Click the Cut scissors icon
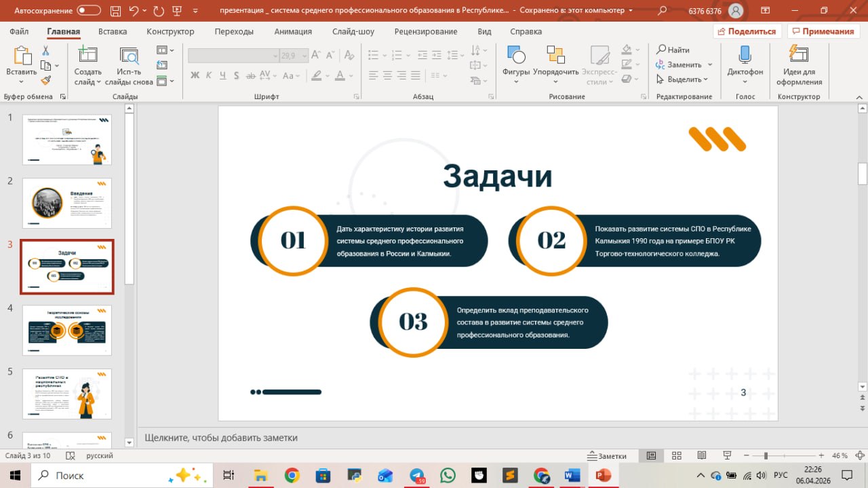The height and width of the screenshot is (488, 868). click(x=45, y=51)
